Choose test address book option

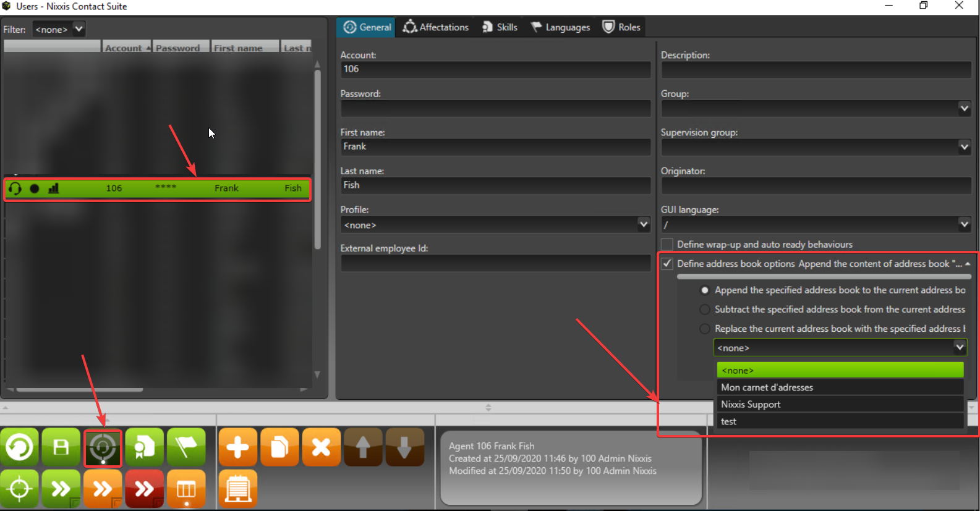840,421
